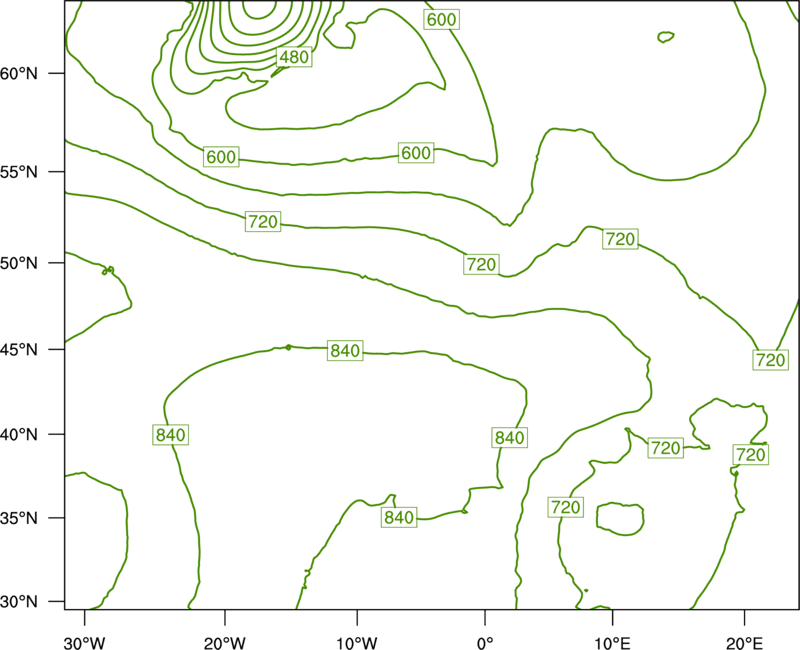Select the 55°N latitude axis label
The width and height of the screenshot is (800, 650).
(x=19, y=172)
